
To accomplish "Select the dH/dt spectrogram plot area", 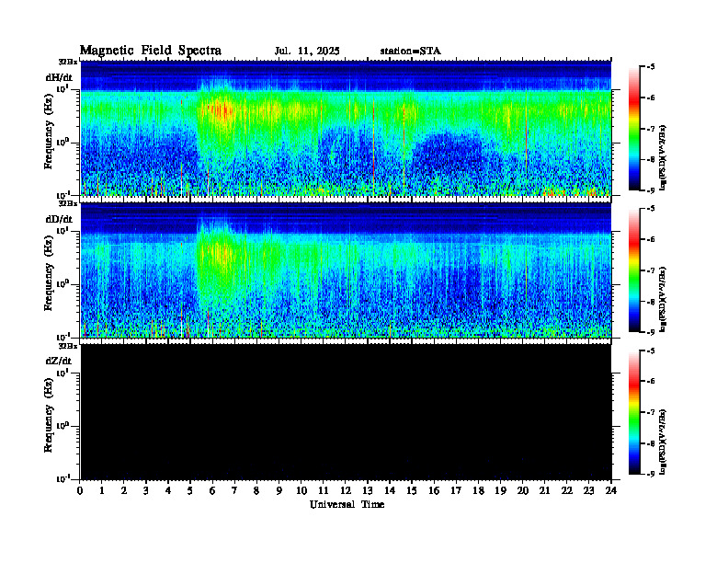I will [346, 128].
